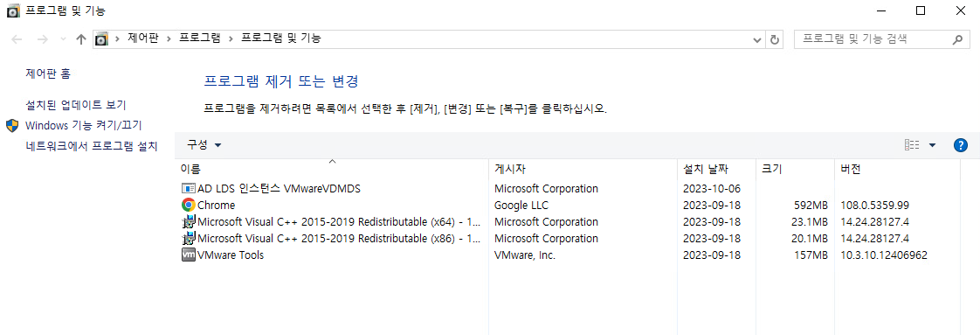
Task: Click the Google LLC publisher cell
Action: [x=521, y=205]
